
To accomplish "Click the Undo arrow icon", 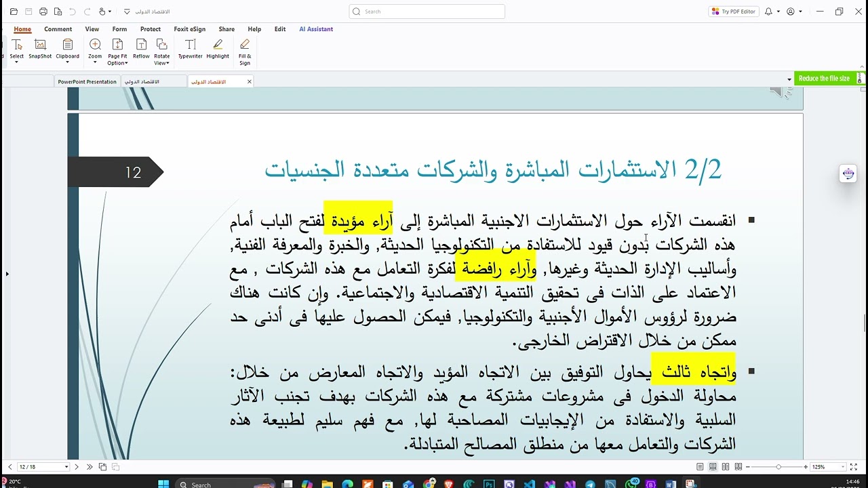I will coord(73,12).
